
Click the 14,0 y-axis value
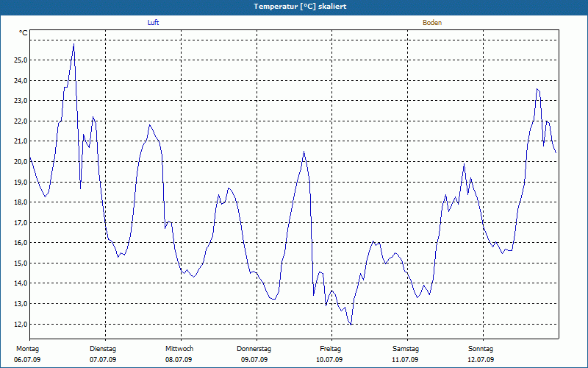pyautogui.click(x=20, y=283)
